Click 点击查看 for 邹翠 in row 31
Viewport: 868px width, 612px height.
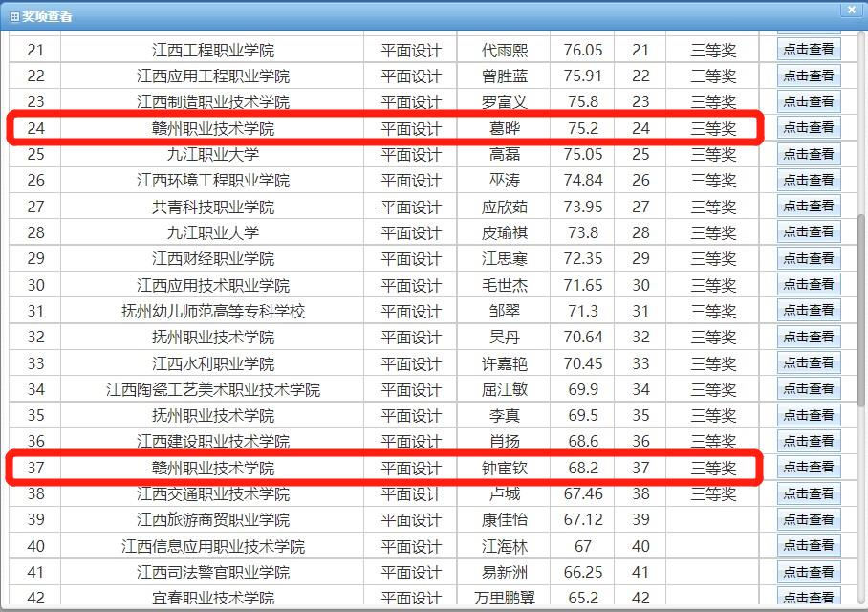pos(809,310)
